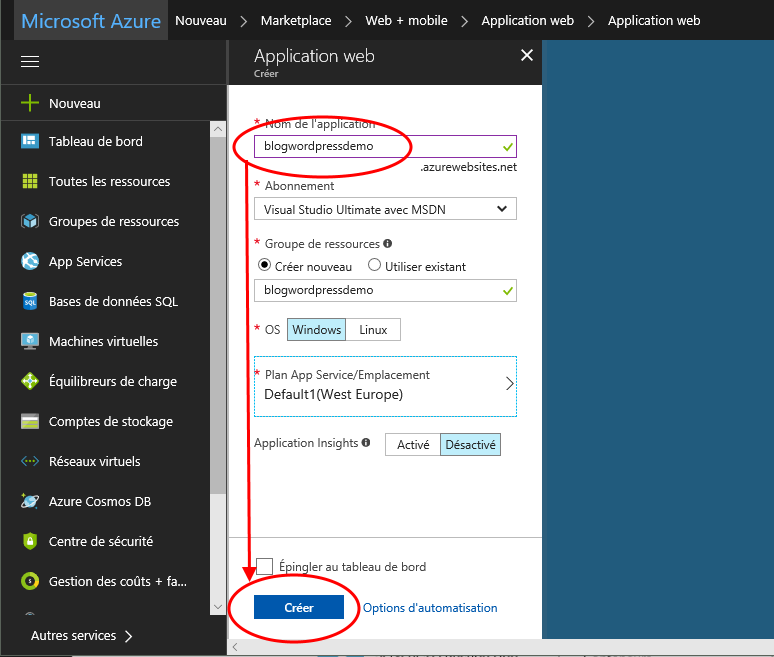Click the info icon beside Application Insights
The image size is (774, 657).
366,442
